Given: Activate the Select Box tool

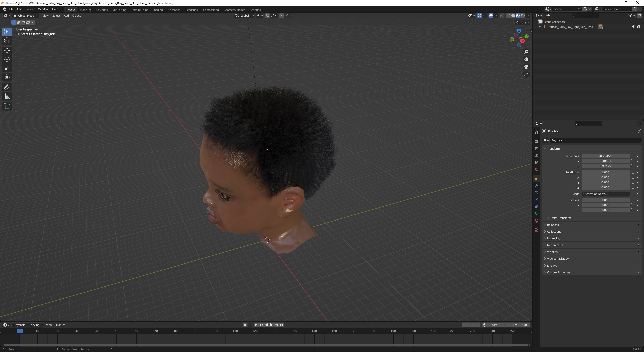Looking at the screenshot, I should tap(7, 32).
